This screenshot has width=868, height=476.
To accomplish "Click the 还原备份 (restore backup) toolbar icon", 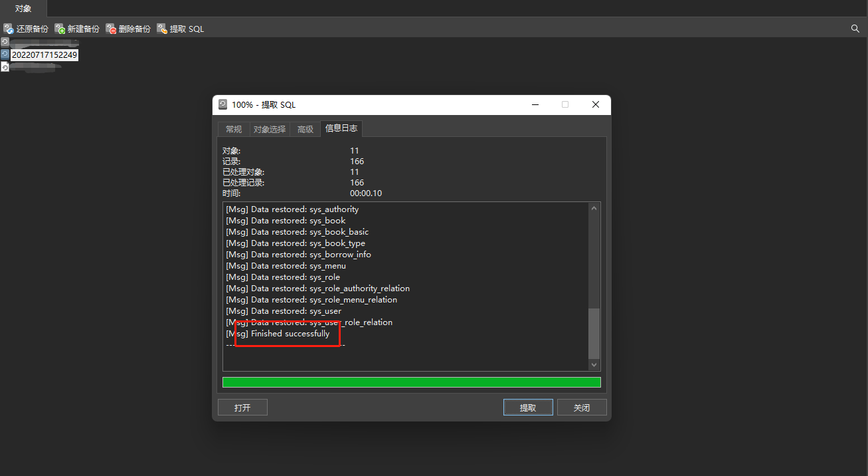I will 9,29.
